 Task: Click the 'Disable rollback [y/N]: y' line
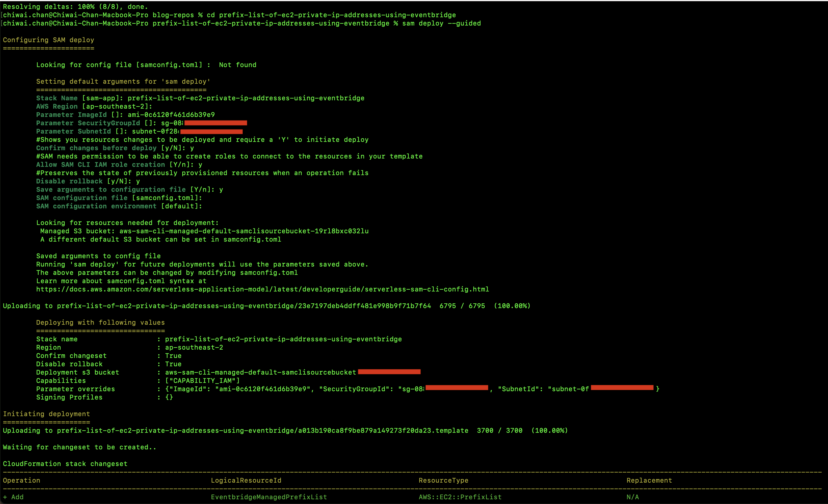coord(88,181)
